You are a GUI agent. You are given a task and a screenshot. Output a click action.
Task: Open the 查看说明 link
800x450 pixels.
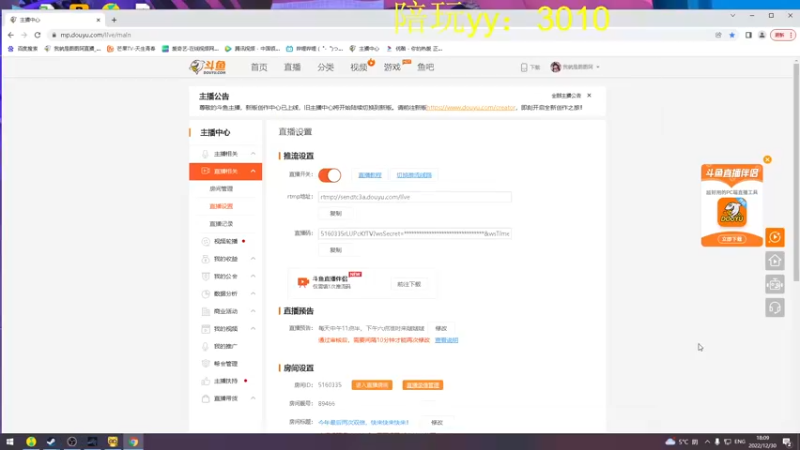[446, 340]
